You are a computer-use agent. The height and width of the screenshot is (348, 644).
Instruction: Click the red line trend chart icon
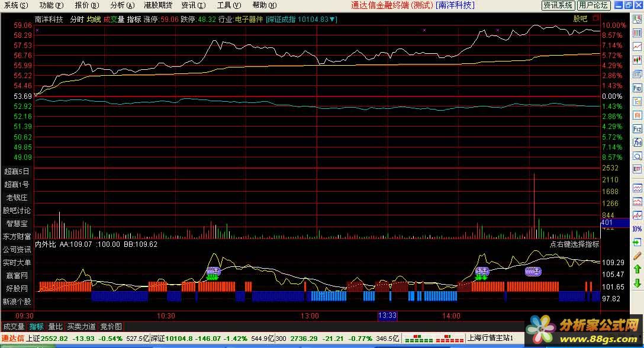[637, 46]
